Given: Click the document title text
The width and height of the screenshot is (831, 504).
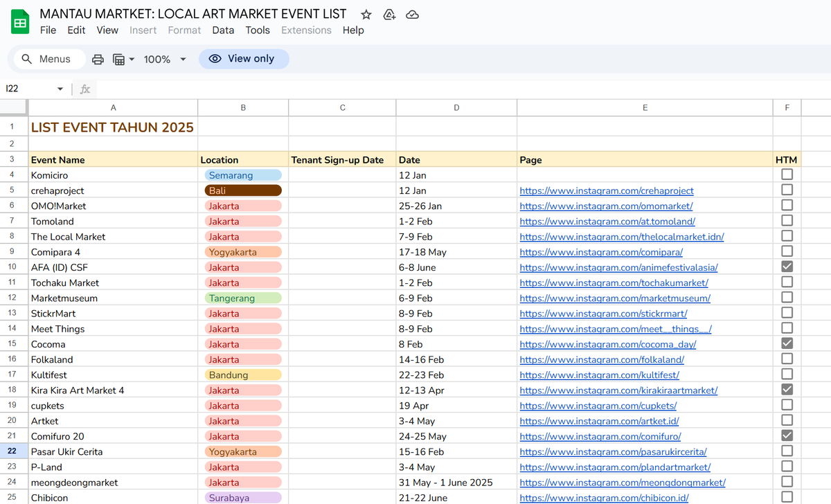Looking at the screenshot, I should tap(193, 14).
